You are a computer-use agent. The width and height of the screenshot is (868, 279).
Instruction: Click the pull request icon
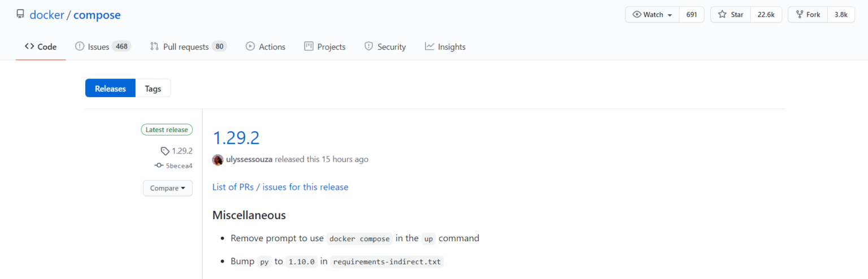pyautogui.click(x=154, y=47)
